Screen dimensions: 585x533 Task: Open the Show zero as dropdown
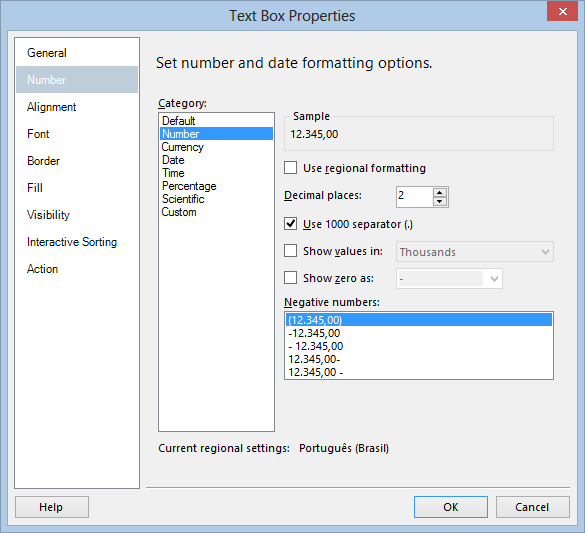point(449,279)
